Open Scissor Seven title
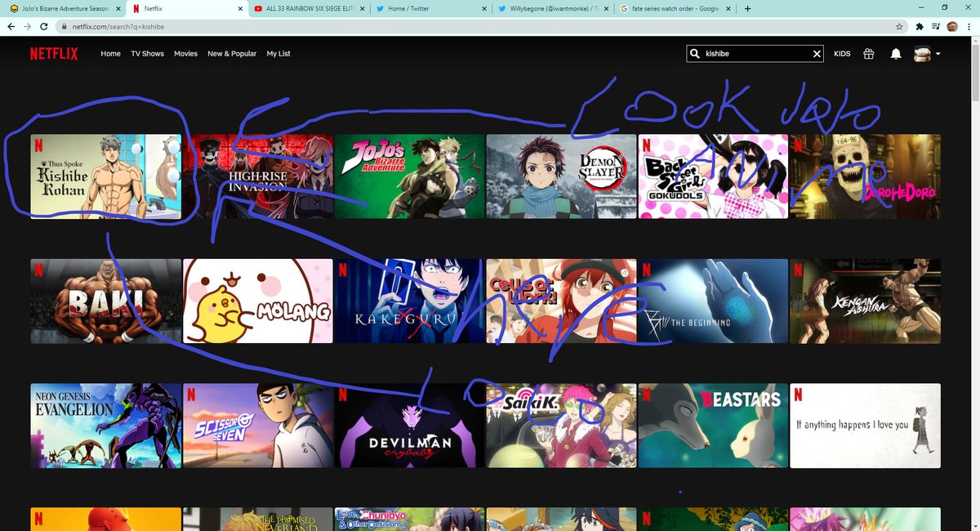Screen dimensions: 980x531 [x=258, y=426]
